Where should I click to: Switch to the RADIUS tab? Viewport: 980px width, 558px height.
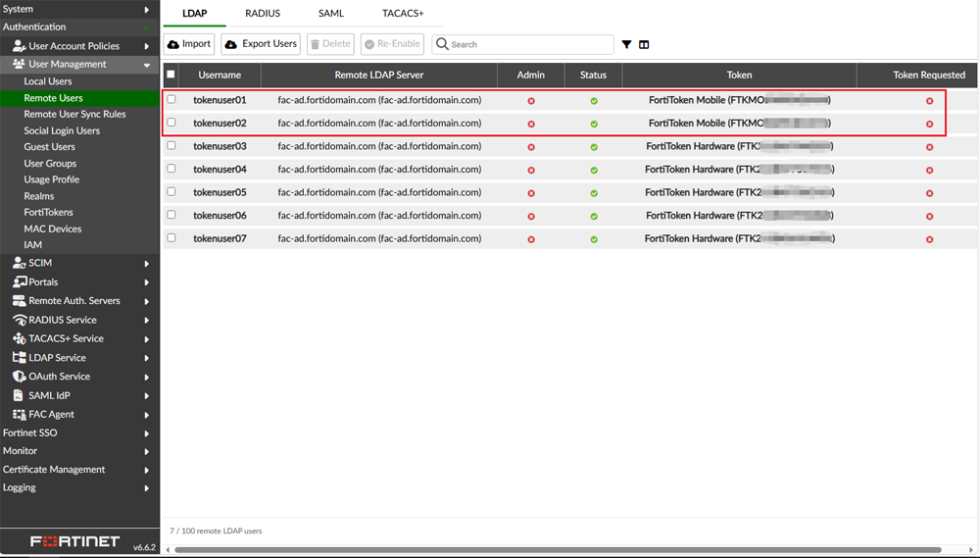click(263, 14)
